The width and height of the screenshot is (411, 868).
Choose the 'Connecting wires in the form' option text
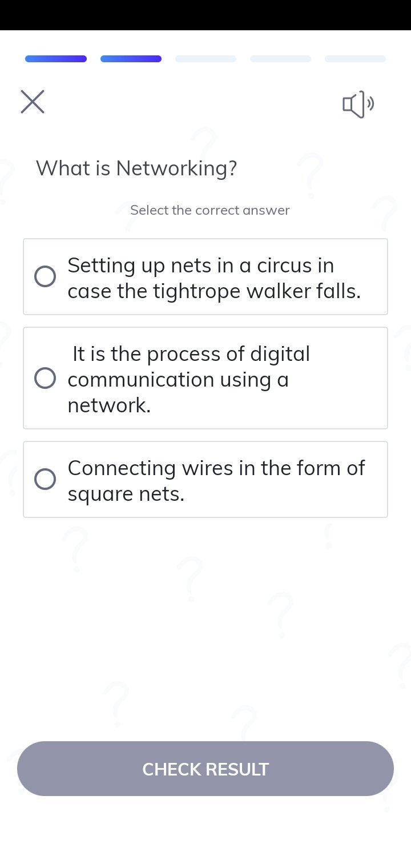pos(216,468)
